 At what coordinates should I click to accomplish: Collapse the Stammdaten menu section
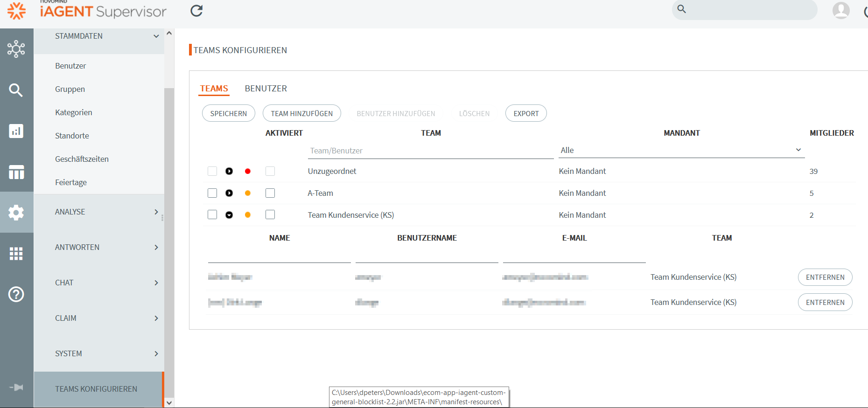99,36
